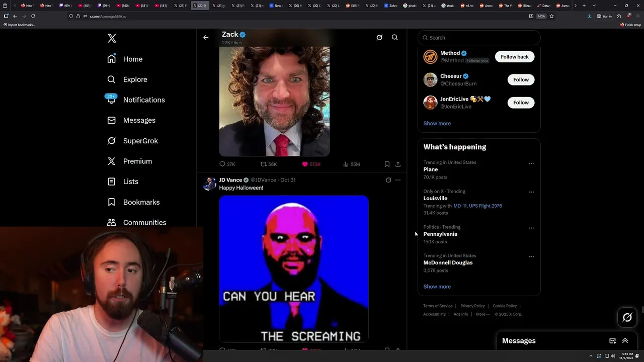Expand the More footer menu

coord(482,314)
